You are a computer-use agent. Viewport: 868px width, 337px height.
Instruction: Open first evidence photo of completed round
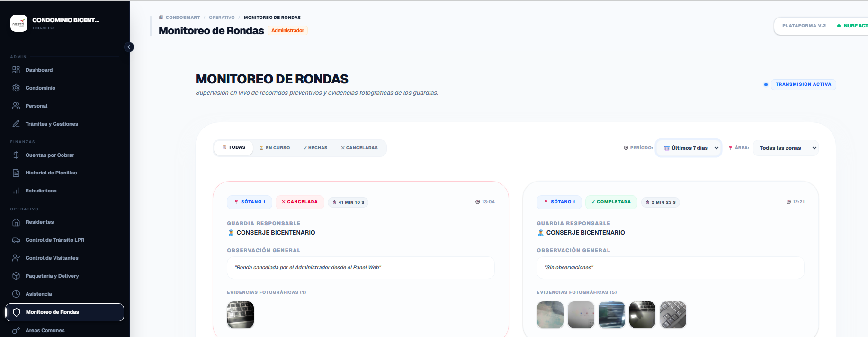[550, 315]
